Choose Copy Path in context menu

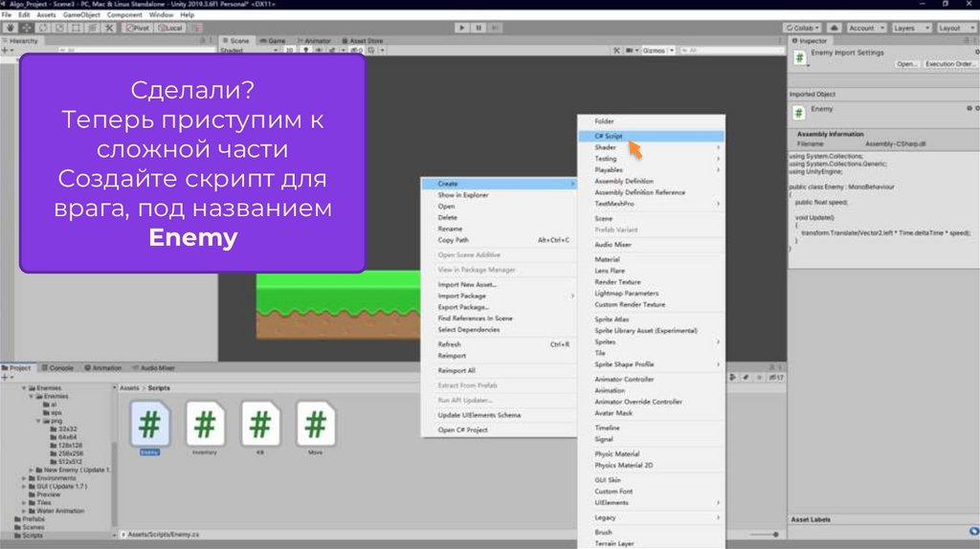click(499, 240)
